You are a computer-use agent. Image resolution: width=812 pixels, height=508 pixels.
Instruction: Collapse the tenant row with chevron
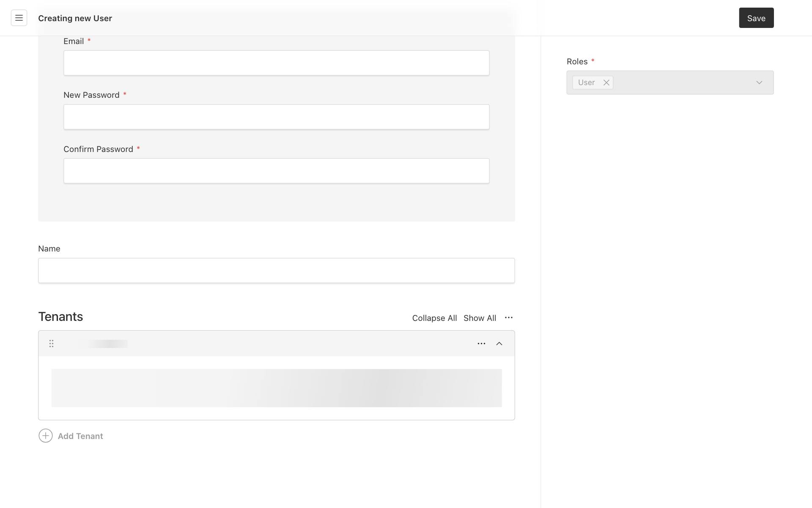[499, 343]
